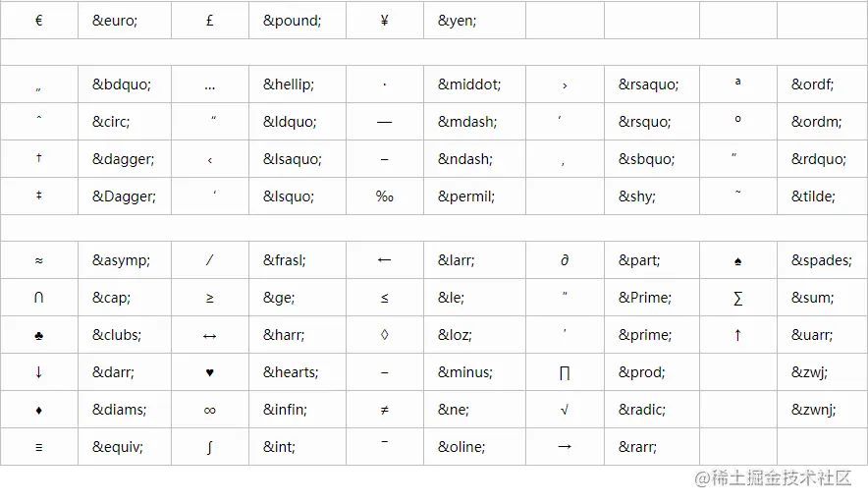The height and width of the screenshot is (504, 868).
Task: Select the up arrow symbol
Action: (x=737, y=335)
